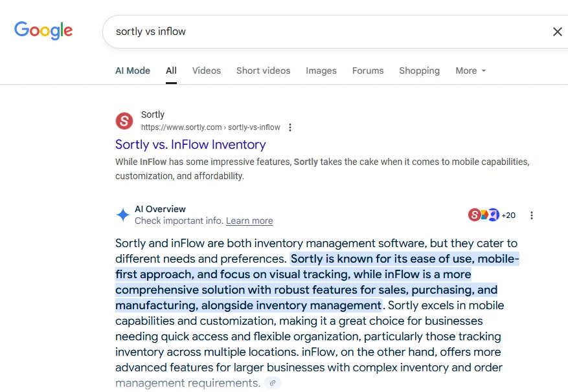Clear the search box with X
Viewport: 568px width, 392px height.
coord(557,32)
